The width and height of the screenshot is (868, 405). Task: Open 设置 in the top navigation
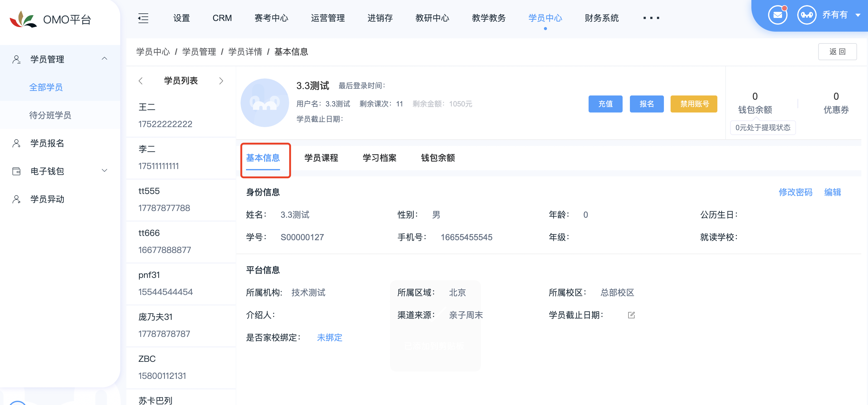pyautogui.click(x=182, y=18)
